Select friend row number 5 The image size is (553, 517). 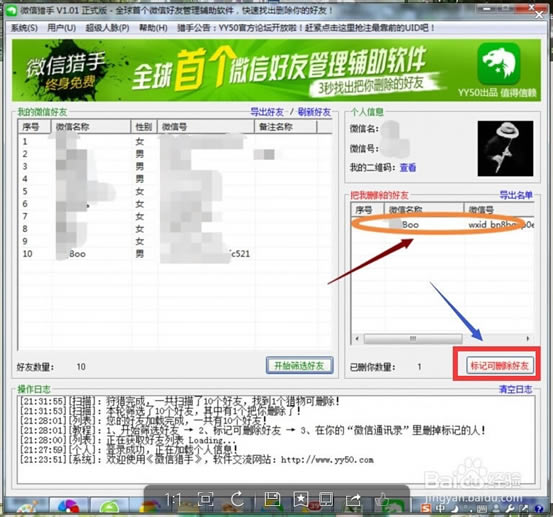pos(175,191)
